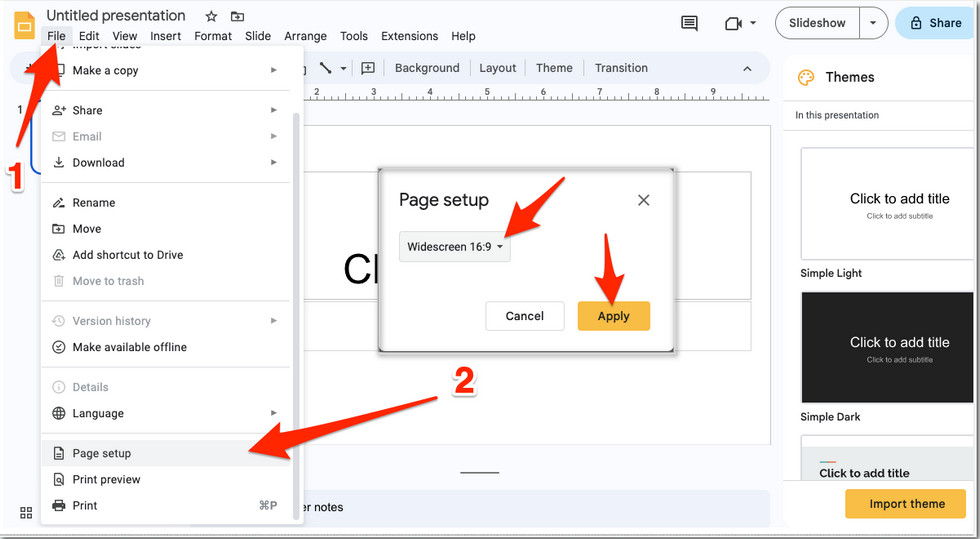
Task: Open the Slide menu
Action: pos(258,36)
